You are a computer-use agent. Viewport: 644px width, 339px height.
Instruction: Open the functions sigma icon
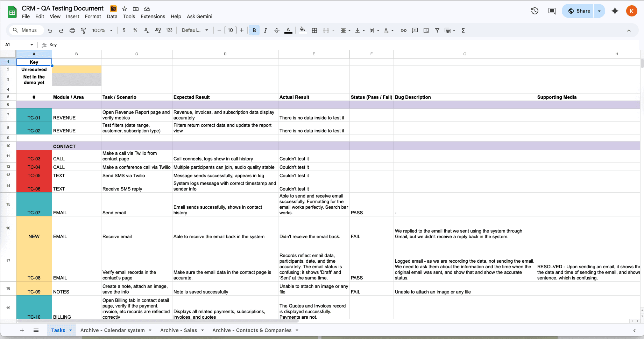463,30
